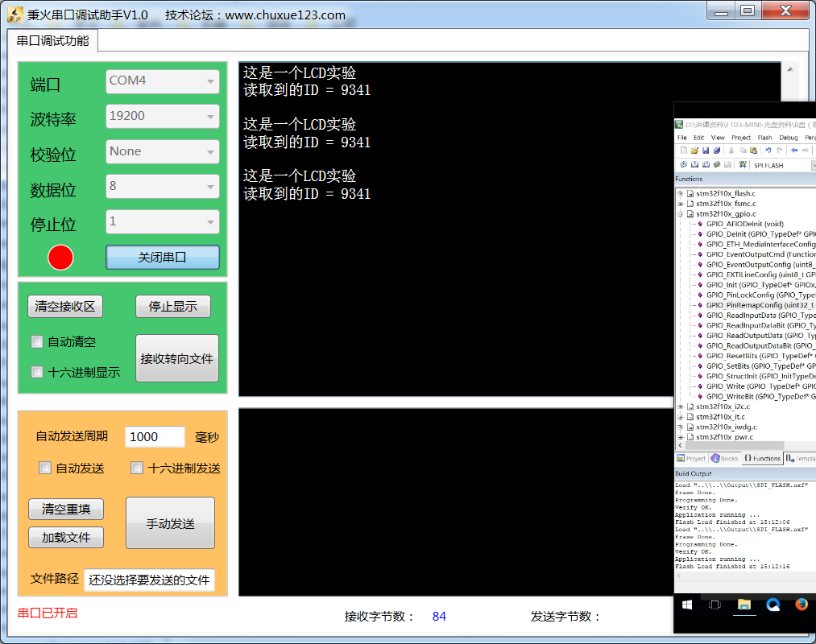
Task: Toggle the 十六进制显示 checkbox
Action: coord(37,372)
